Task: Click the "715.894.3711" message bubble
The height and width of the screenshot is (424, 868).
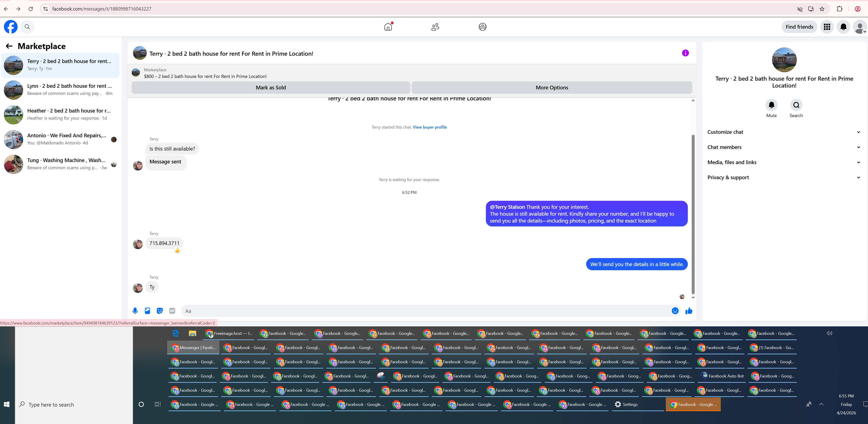Action: pos(164,243)
